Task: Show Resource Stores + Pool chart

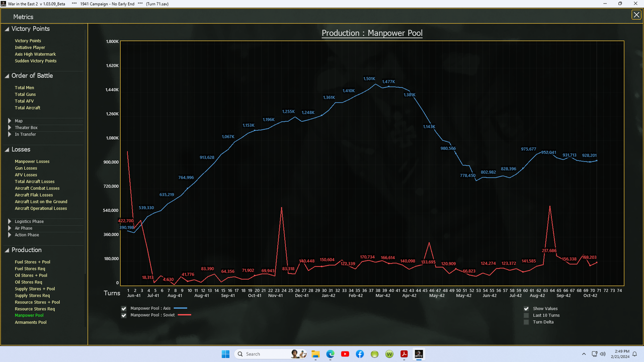Action: pos(37,302)
